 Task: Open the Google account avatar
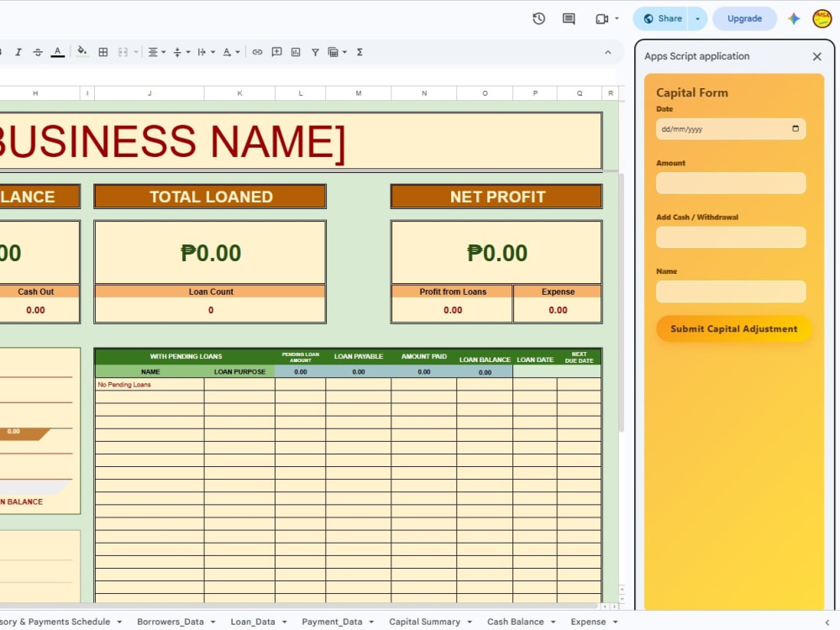[822, 18]
